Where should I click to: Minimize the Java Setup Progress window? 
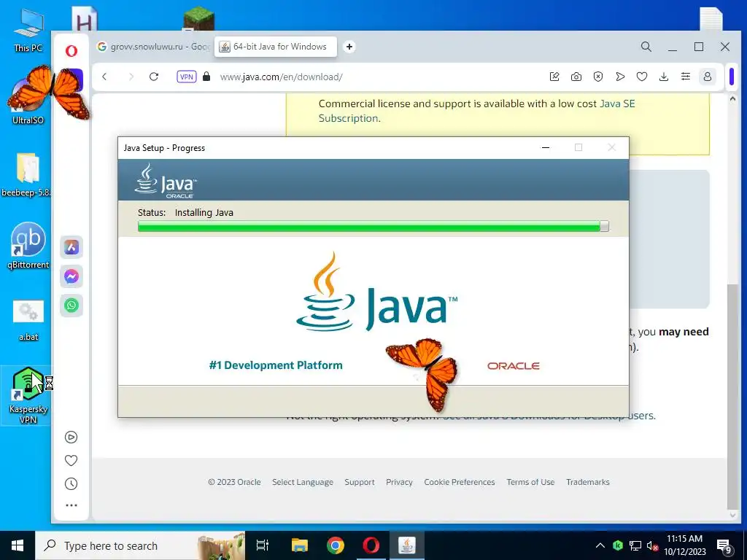tap(546, 147)
